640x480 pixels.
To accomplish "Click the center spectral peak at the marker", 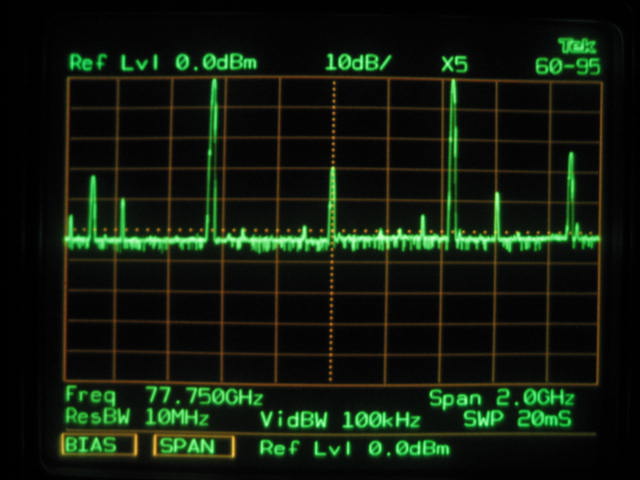I will point(333,202).
